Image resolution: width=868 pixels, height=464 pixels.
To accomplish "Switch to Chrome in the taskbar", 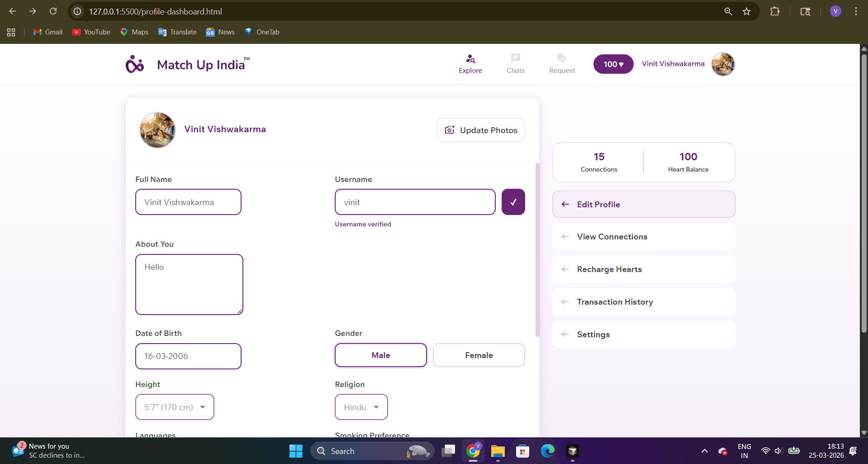I will 473,451.
